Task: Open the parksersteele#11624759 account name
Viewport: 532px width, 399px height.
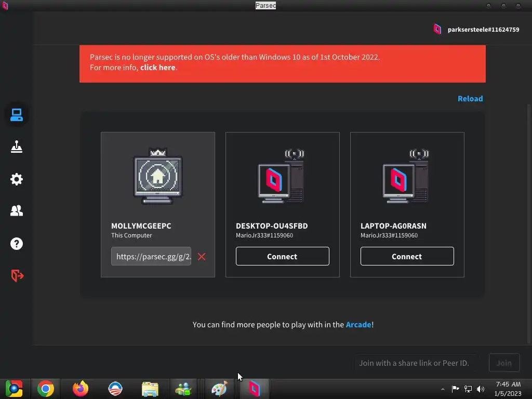Action: tap(483, 30)
